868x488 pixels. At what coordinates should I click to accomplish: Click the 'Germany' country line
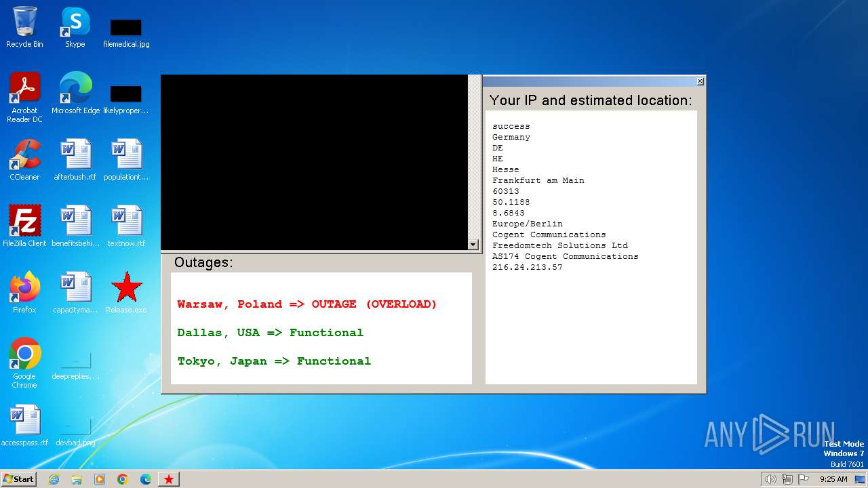[511, 137]
